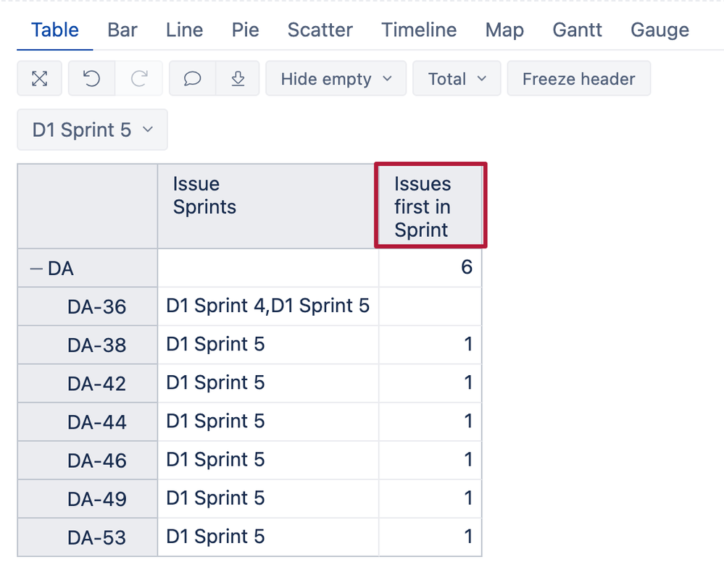Open the Timeline tab
724x588 pixels.
pyautogui.click(x=419, y=30)
